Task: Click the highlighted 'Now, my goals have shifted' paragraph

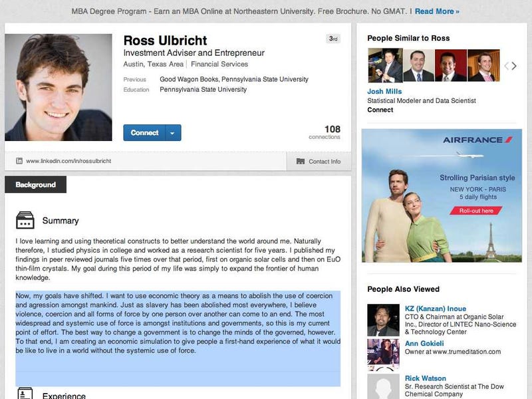Action: tap(178, 323)
